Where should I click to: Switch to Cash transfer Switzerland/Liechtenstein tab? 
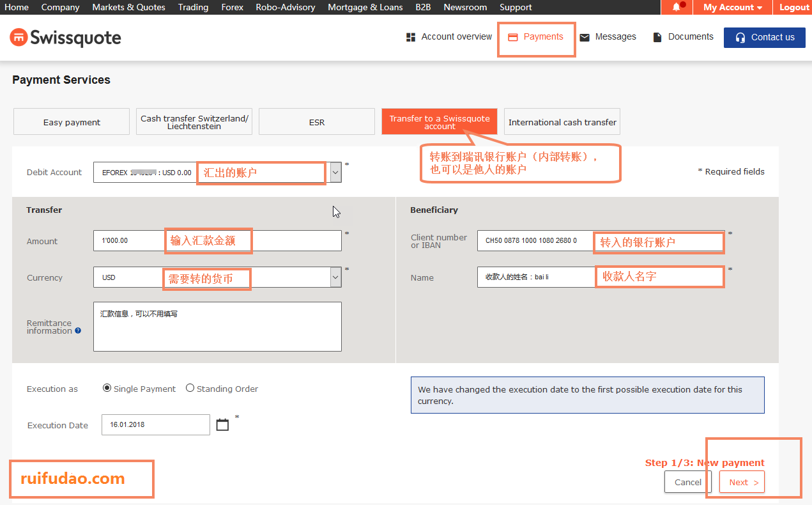pyautogui.click(x=194, y=121)
